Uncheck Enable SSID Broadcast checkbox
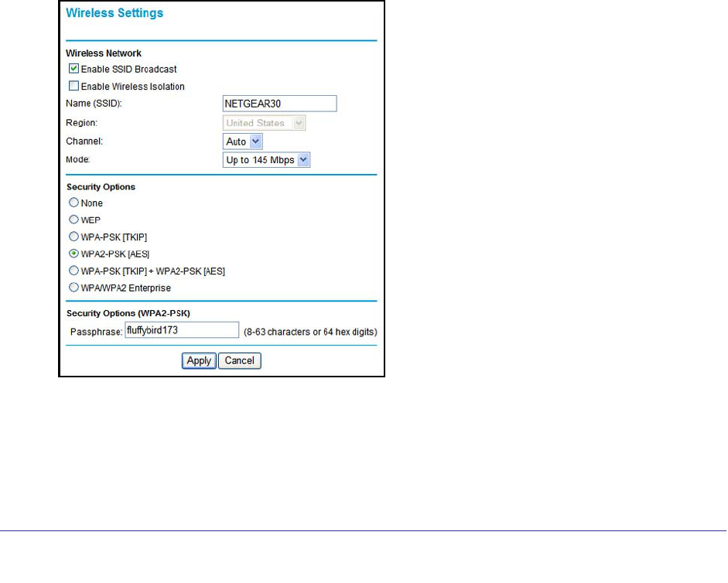This screenshot has height=583, width=728. [x=73, y=69]
